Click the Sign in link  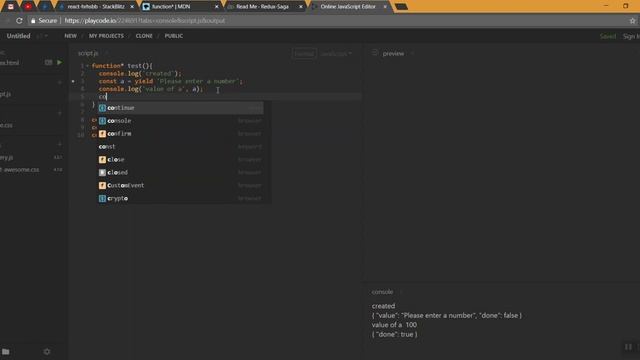631,36
